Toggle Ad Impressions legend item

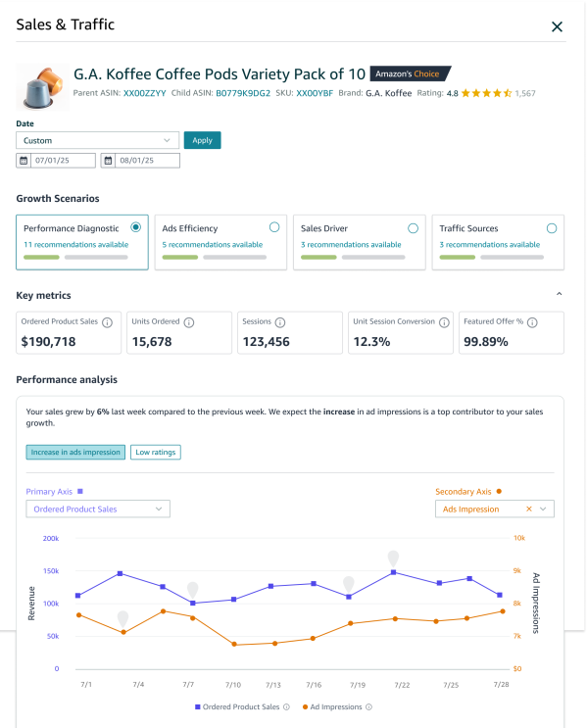332,706
